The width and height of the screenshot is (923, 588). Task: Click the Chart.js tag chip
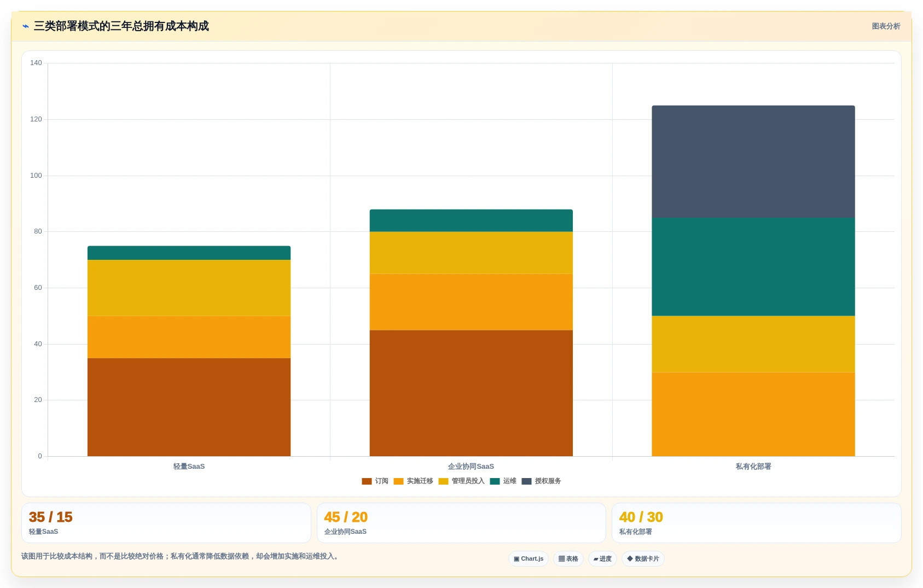click(x=529, y=558)
